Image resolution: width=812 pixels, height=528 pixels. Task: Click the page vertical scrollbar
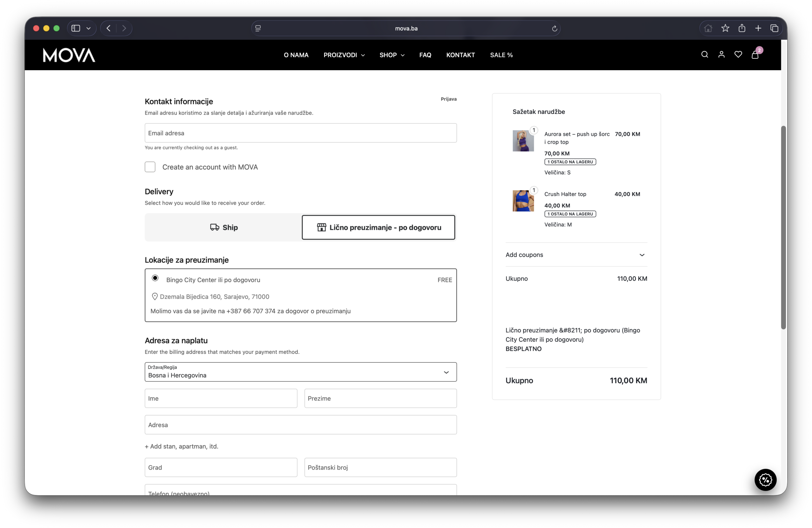tap(783, 227)
